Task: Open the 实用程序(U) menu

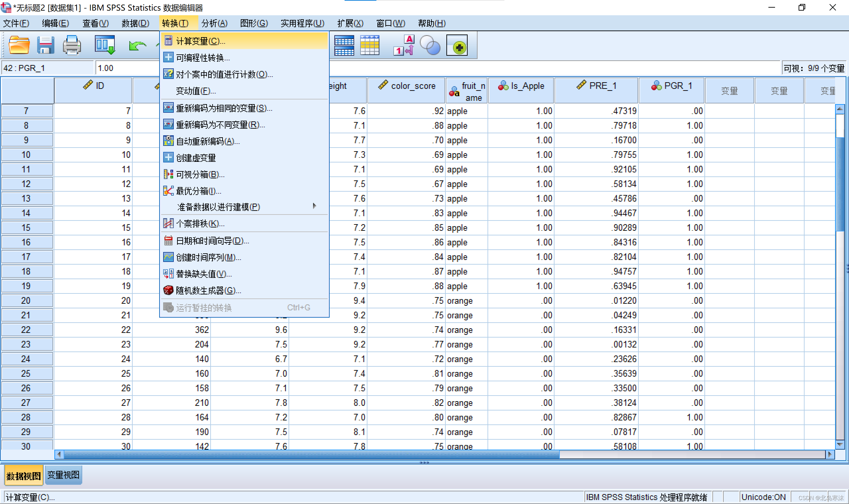Action: (302, 23)
